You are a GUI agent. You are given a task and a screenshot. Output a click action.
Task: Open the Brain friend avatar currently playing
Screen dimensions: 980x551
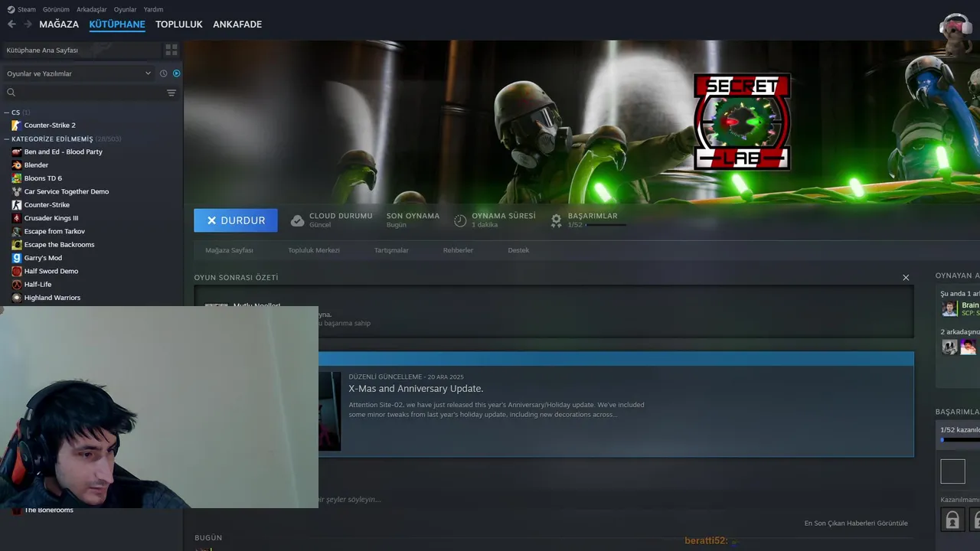click(x=949, y=308)
